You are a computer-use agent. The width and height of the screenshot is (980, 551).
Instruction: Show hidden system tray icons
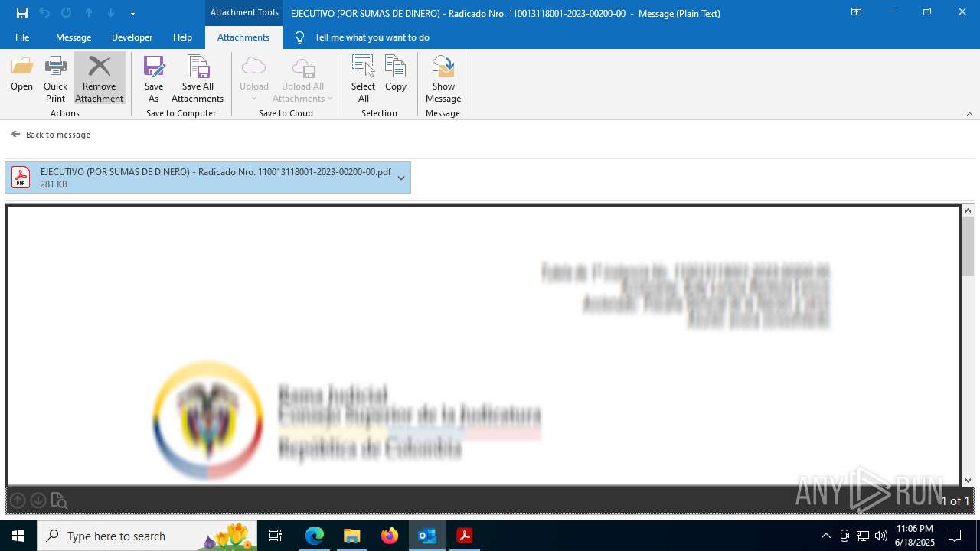pos(825,536)
